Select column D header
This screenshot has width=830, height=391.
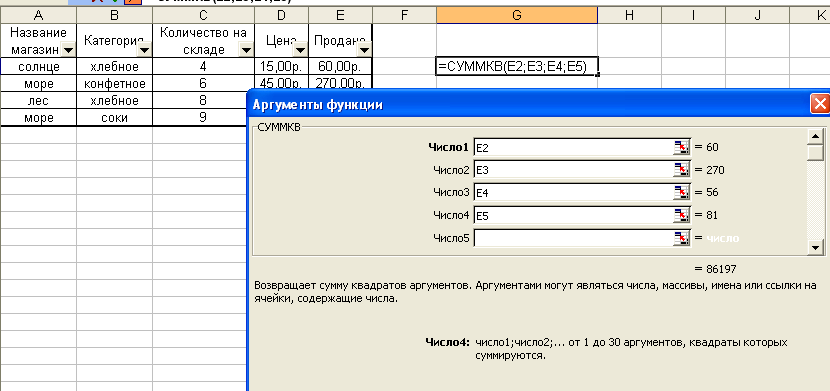(281, 15)
